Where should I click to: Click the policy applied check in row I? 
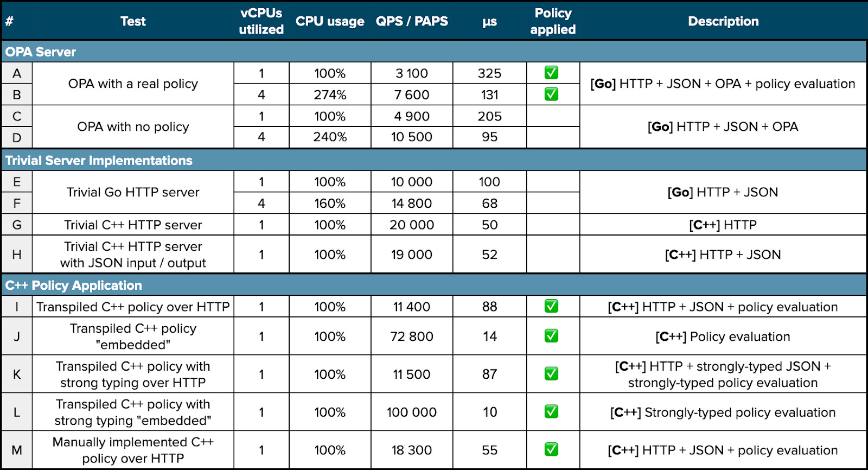pos(551,306)
